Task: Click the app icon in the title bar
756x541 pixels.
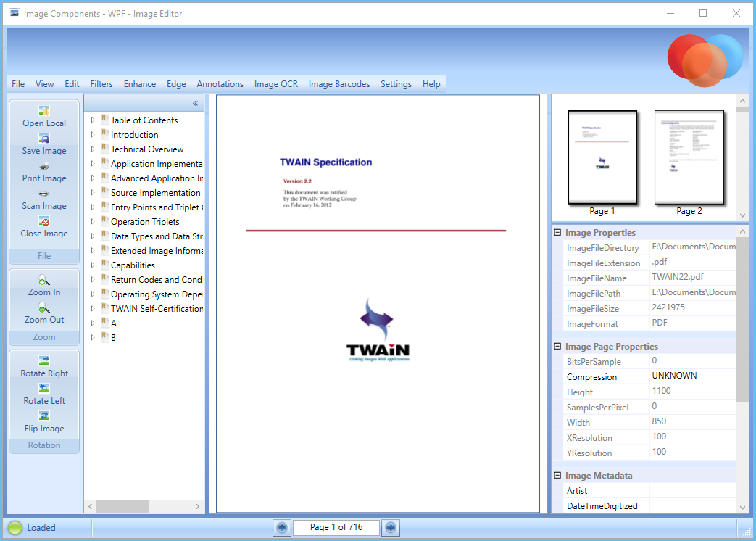Action: pos(14,13)
